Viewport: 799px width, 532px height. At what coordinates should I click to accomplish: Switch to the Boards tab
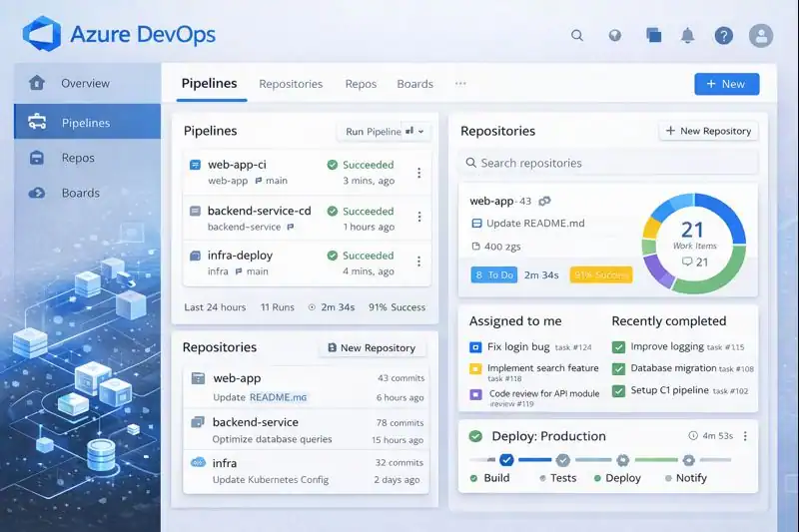(415, 84)
